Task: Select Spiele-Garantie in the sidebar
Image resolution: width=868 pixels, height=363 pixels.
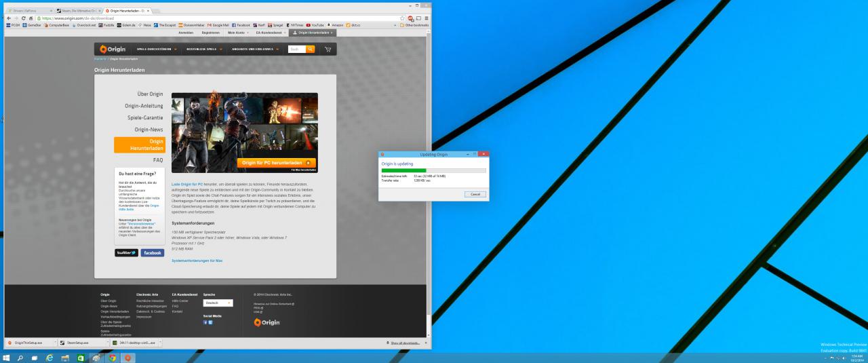Action: 145,117
